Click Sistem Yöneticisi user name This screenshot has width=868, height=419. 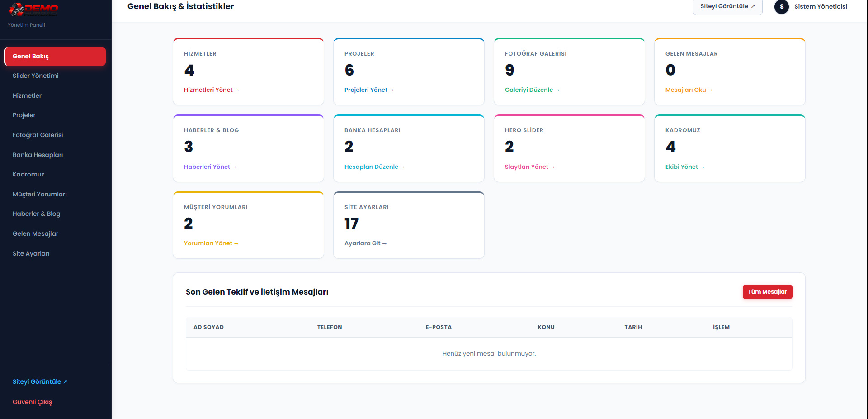pyautogui.click(x=821, y=6)
